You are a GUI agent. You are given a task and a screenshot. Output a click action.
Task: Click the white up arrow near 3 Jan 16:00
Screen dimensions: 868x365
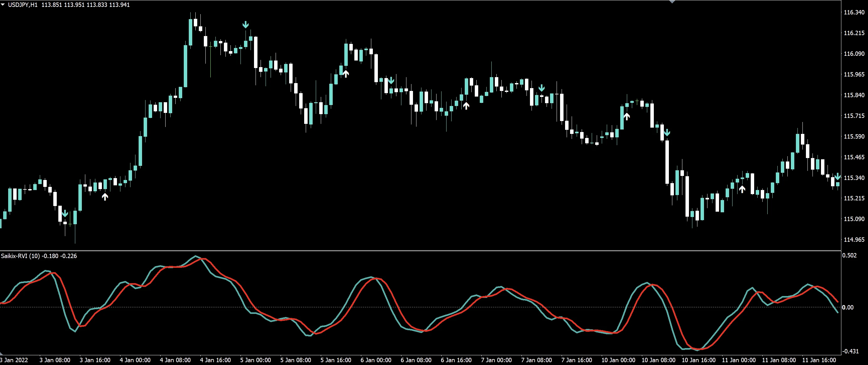coord(105,197)
